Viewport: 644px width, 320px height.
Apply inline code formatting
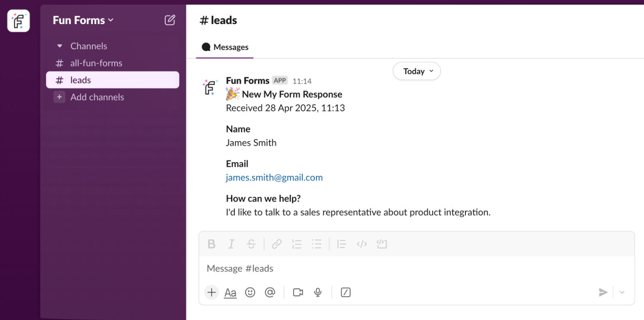pyautogui.click(x=362, y=244)
